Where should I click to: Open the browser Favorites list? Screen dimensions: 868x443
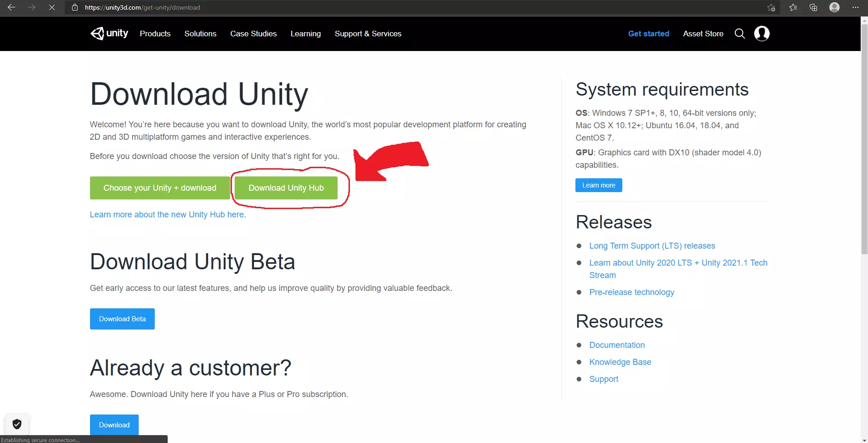coord(793,7)
